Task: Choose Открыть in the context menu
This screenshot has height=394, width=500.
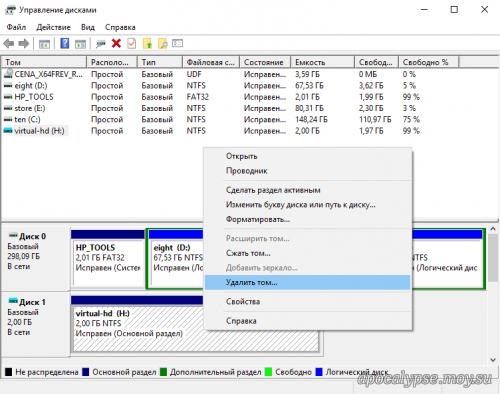Action: coord(308,156)
